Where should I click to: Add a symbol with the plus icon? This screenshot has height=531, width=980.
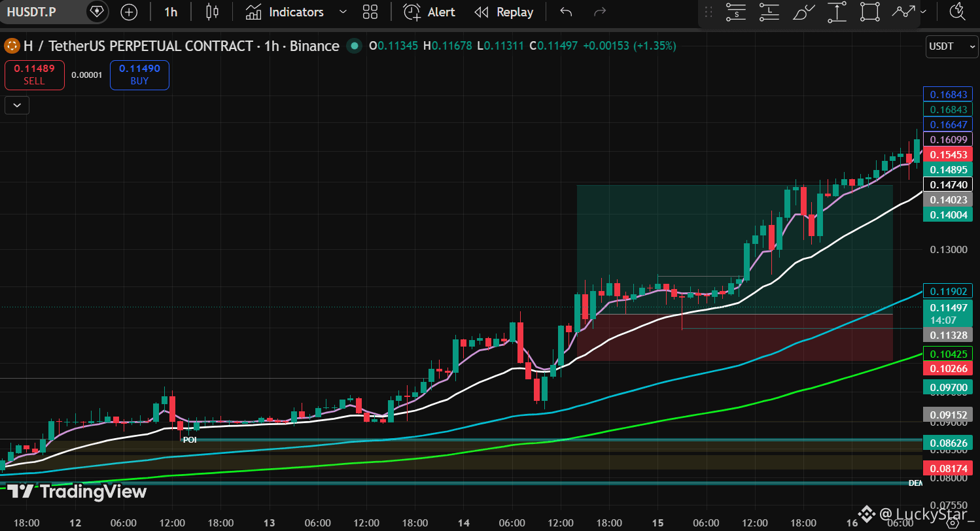(x=130, y=12)
